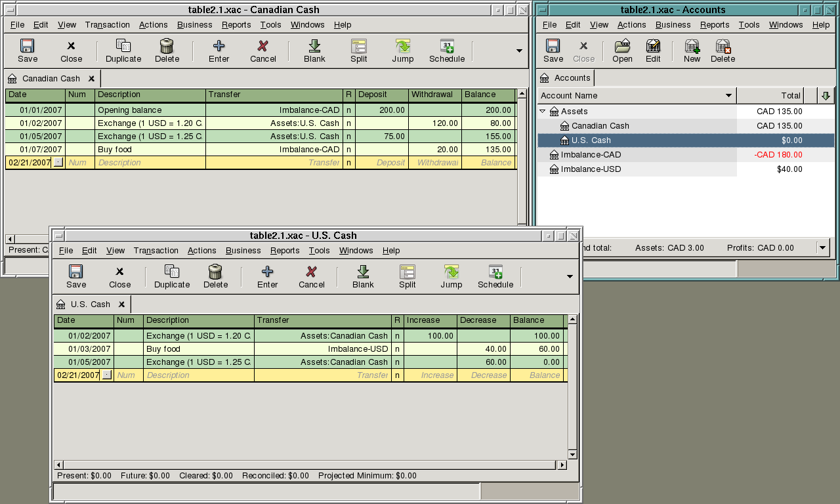Click Open account icon in Accounts toolbar
The height and width of the screenshot is (504, 840).
click(622, 47)
